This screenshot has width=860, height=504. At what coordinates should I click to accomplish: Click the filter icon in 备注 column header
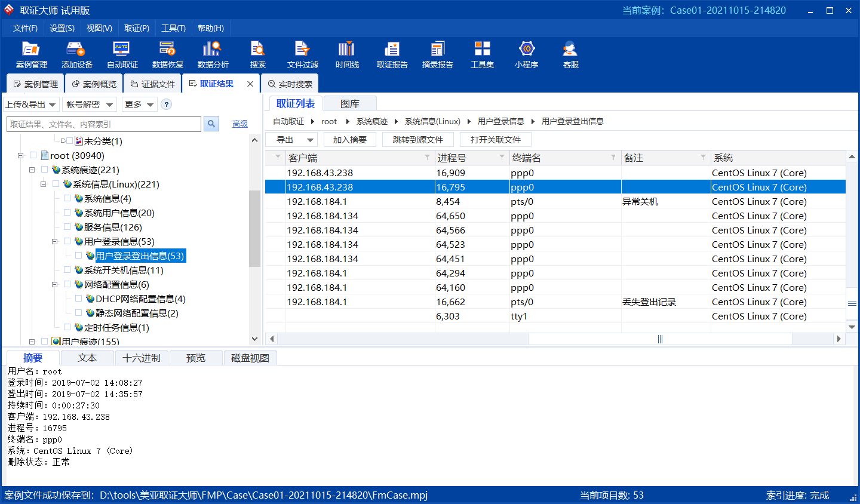(x=703, y=158)
